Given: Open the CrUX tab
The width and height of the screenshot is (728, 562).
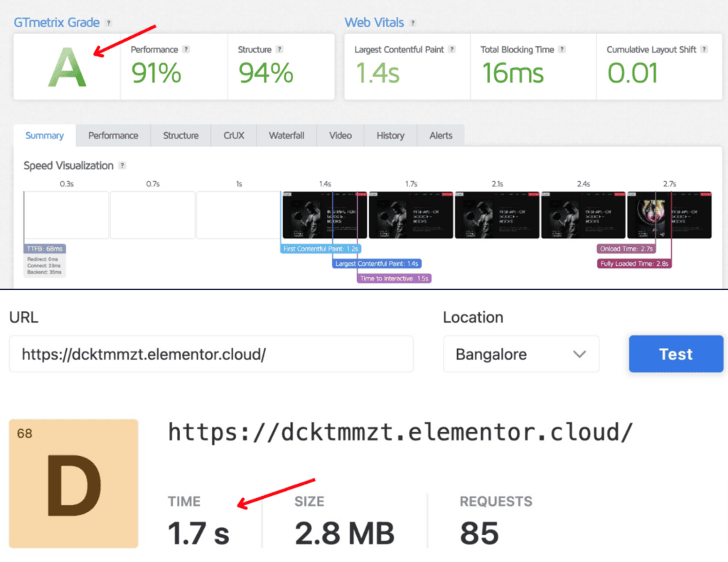Looking at the screenshot, I should tap(233, 135).
